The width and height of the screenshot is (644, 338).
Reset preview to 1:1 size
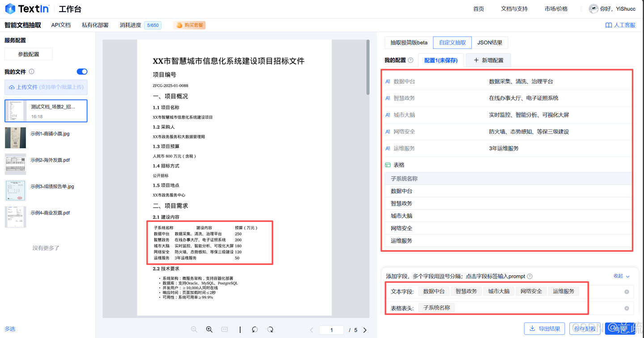(x=225, y=329)
